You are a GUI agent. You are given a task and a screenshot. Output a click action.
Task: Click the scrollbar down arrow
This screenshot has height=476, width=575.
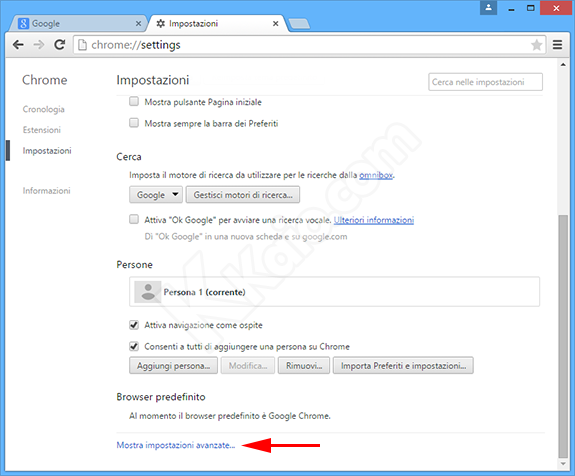(563, 464)
